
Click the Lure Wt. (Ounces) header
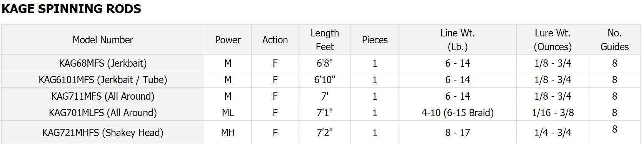[x=552, y=40]
